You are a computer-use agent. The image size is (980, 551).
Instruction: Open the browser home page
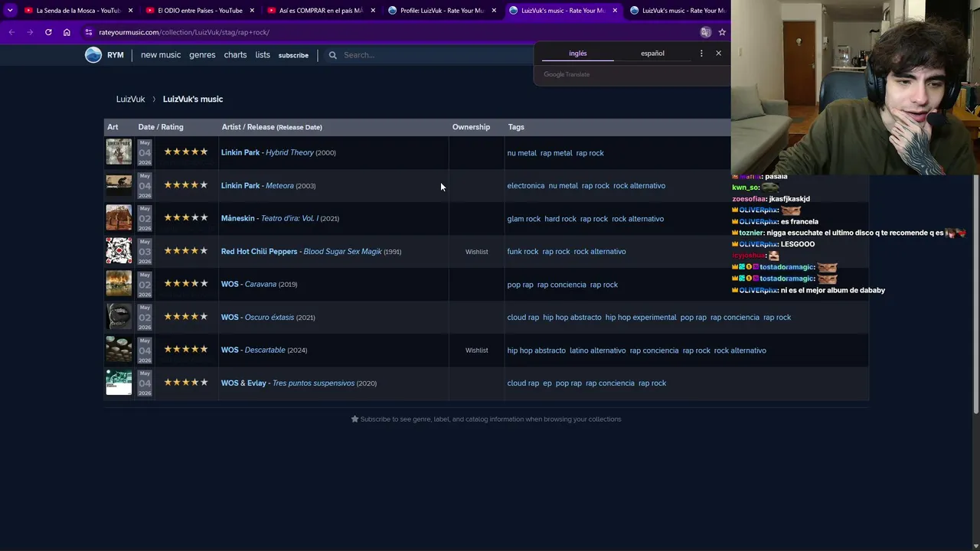point(67,32)
